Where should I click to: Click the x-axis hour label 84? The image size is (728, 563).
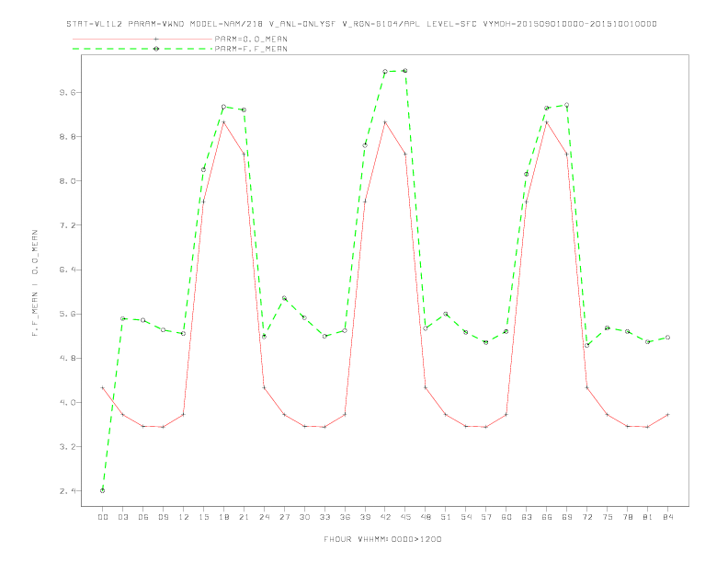pyautogui.click(x=668, y=517)
